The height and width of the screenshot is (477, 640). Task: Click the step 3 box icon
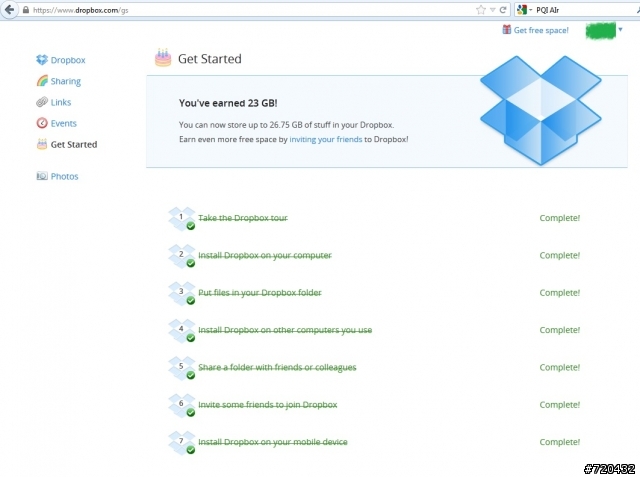[x=182, y=293]
